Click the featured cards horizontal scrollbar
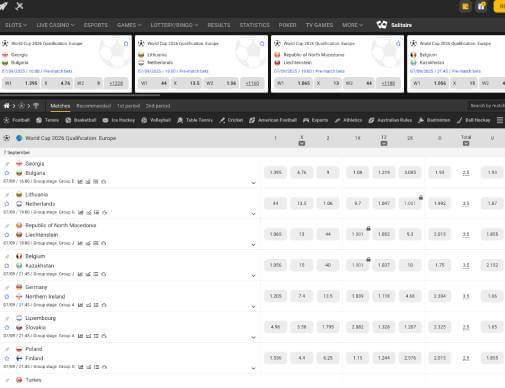505x388 pixels. tap(80, 95)
